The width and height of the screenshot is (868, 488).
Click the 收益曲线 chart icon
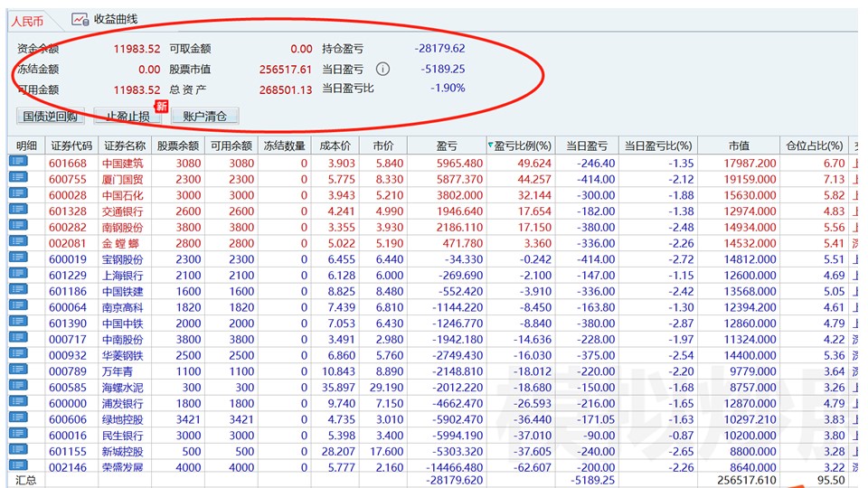(80, 19)
